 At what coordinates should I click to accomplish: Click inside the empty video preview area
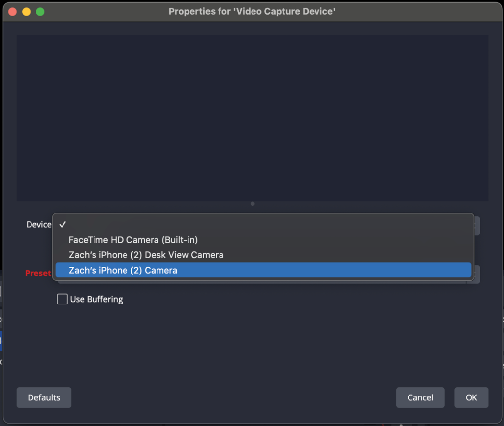tap(252, 118)
